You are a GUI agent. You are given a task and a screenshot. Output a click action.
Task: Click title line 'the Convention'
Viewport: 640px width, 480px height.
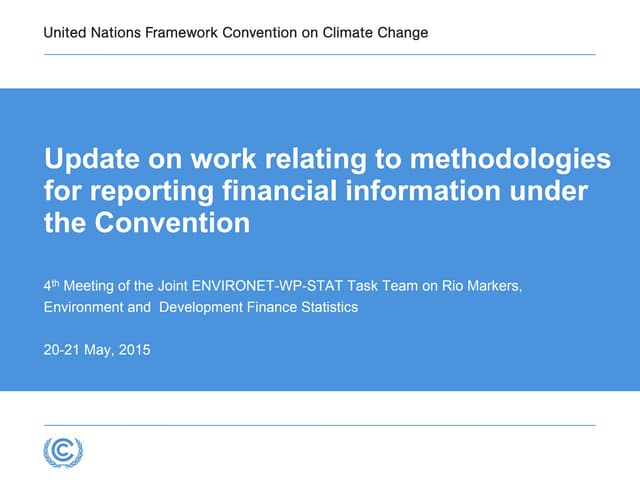(x=147, y=223)
